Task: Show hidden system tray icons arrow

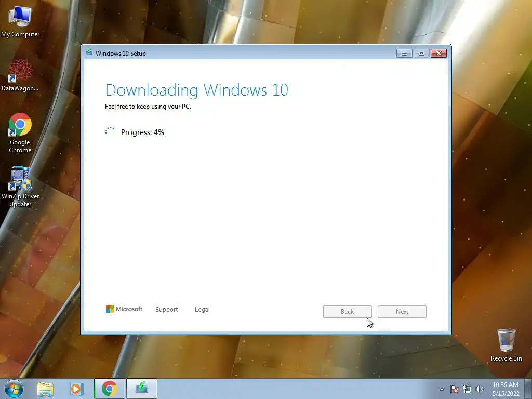Action: point(442,389)
